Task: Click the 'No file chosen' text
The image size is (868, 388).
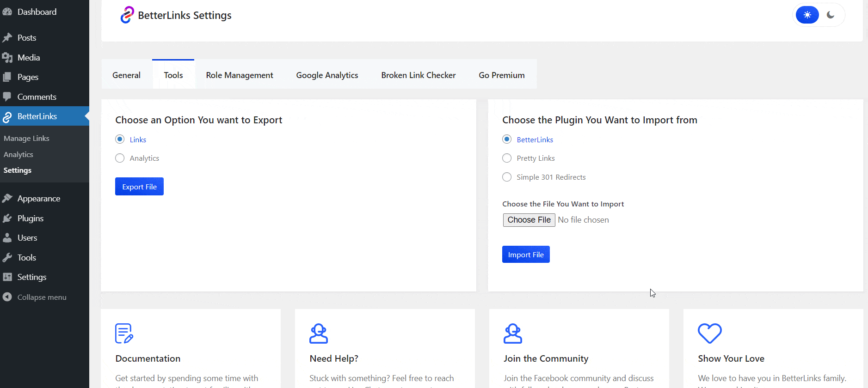Action: pos(584,220)
